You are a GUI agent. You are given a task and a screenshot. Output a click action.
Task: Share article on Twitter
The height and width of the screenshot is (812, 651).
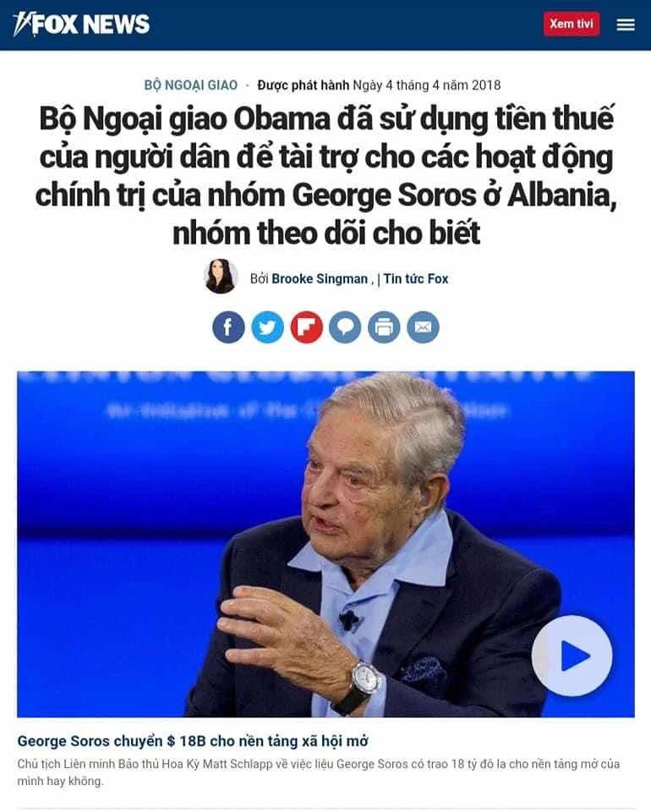pyautogui.click(x=267, y=327)
